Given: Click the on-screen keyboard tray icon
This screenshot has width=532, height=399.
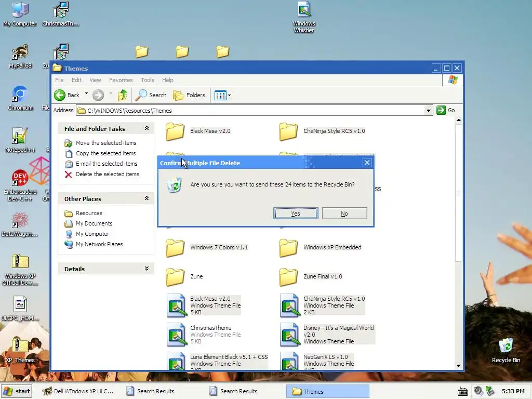Looking at the screenshot, I should coord(463,392).
